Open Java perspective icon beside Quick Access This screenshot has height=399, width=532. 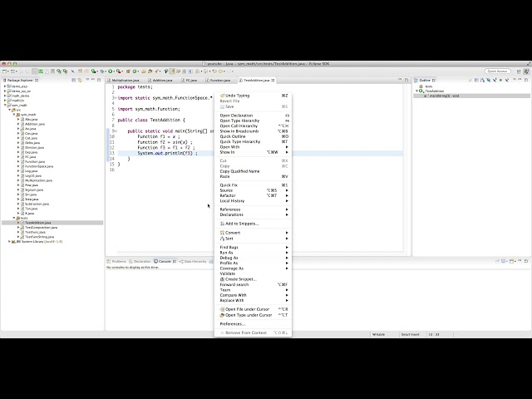tap(526, 71)
